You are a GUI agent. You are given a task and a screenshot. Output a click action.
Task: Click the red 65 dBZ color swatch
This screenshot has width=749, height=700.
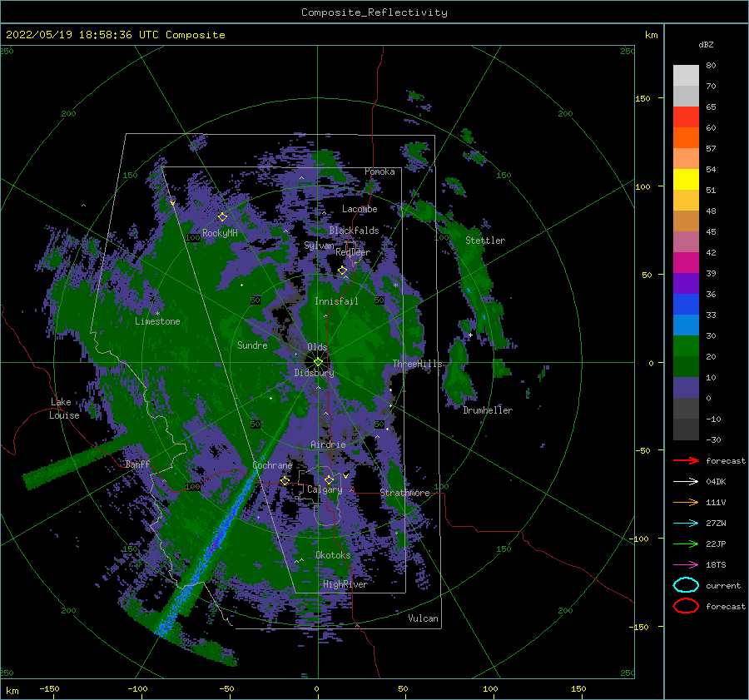[x=686, y=117]
